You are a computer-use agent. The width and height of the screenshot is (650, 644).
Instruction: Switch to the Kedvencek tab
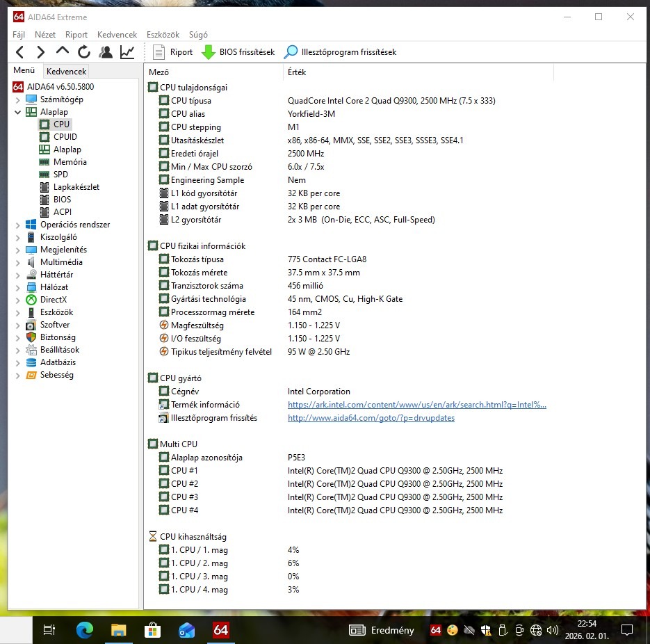pyautogui.click(x=66, y=72)
